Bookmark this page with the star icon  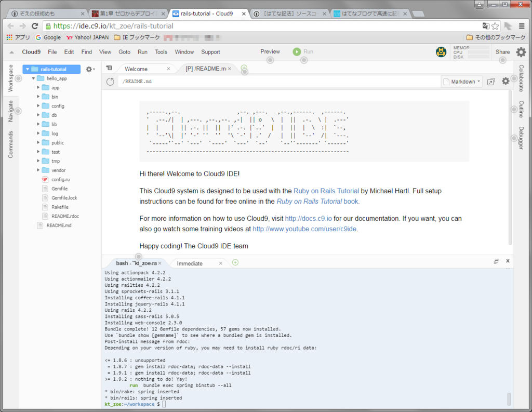(495, 26)
